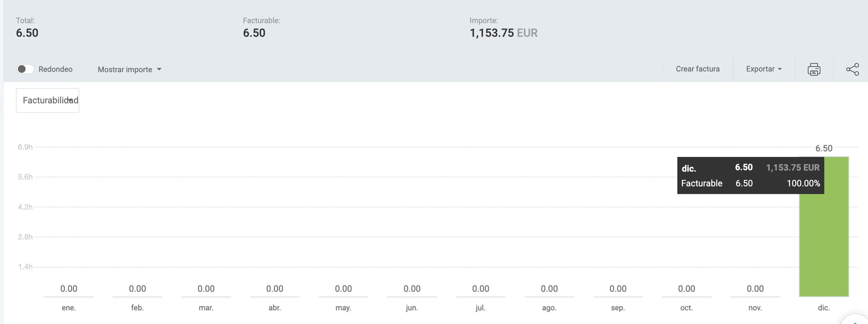The width and height of the screenshot is (868, 324).
Task: Click the share icon
Action: click(852, 69)
